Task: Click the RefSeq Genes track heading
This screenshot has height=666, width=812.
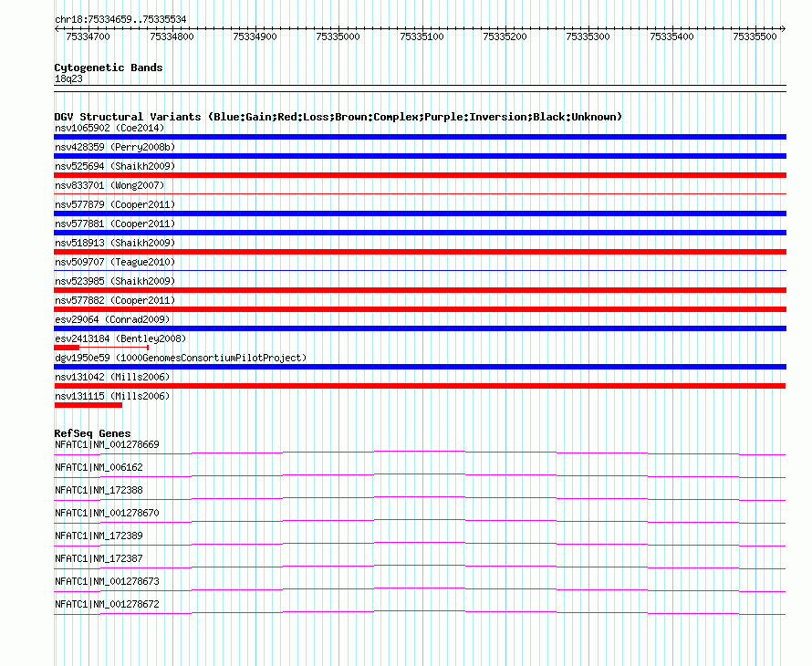Action: tap(92, 433)
